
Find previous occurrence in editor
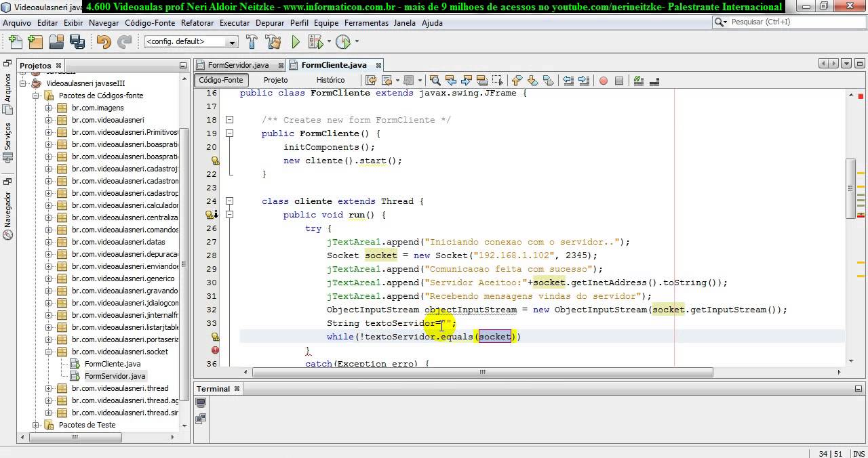(x=451, y=80)
